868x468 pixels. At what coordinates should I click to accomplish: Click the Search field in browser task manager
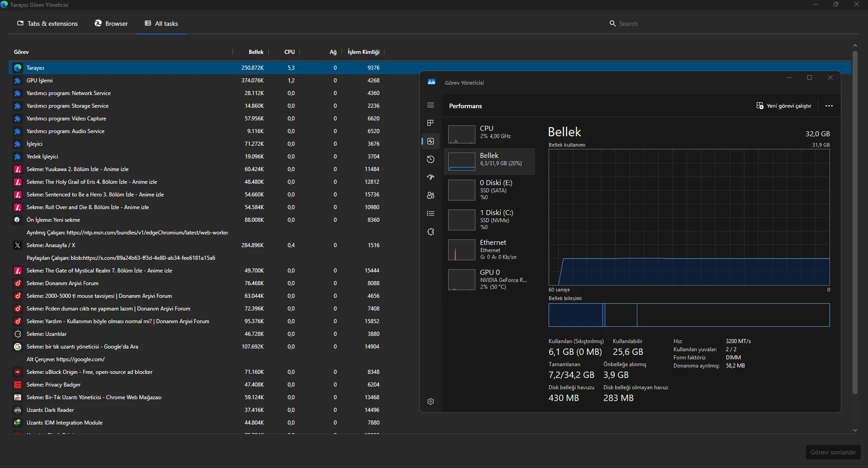[678, 24]
